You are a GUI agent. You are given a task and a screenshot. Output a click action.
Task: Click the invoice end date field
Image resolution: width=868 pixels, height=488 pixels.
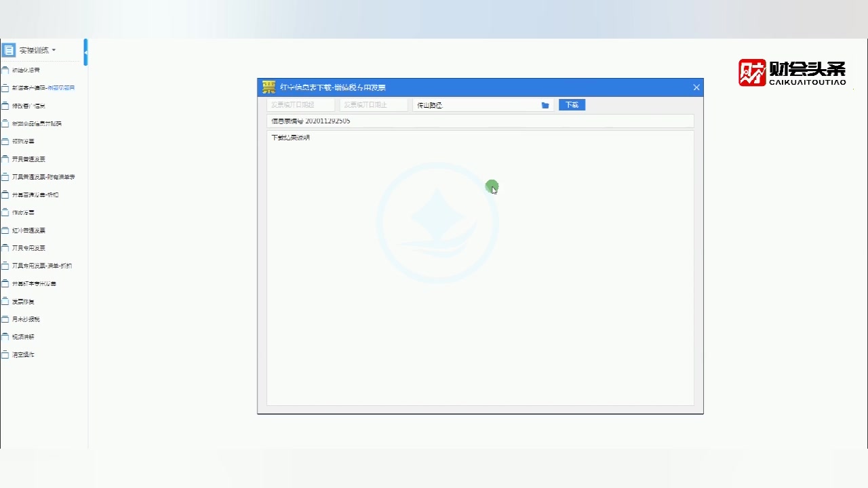pos(374,105)
